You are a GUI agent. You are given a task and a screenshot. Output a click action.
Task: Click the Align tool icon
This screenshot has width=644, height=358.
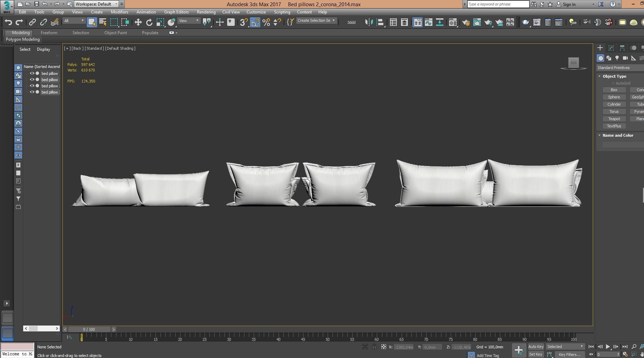point(380,22)
